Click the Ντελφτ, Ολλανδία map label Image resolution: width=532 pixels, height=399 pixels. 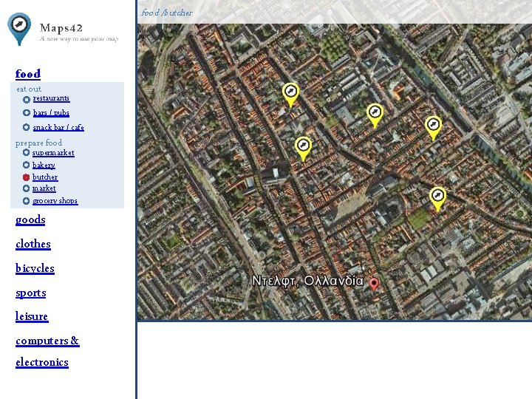click(x=307, y=281)
